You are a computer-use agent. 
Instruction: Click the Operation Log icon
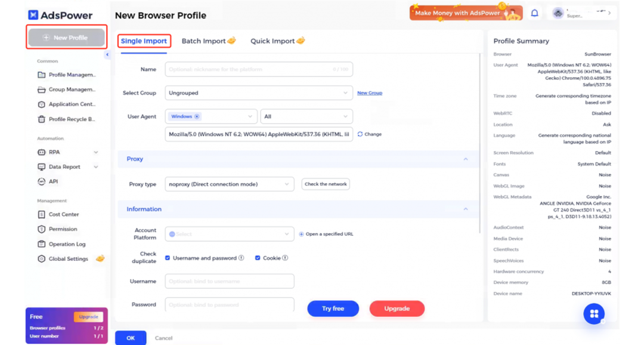click(42, 244)
